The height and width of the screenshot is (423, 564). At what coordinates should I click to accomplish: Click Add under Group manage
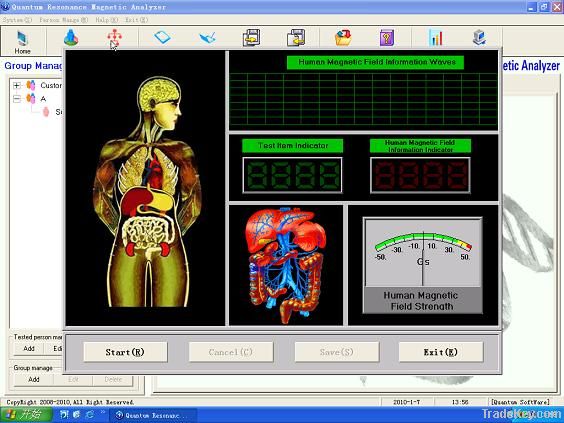(x=34, y=379)
